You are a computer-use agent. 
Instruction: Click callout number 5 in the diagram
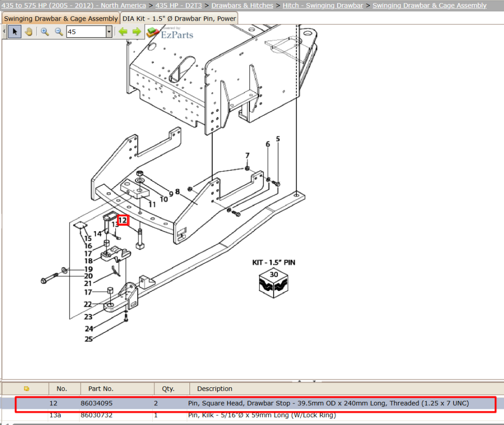point(278,139)
